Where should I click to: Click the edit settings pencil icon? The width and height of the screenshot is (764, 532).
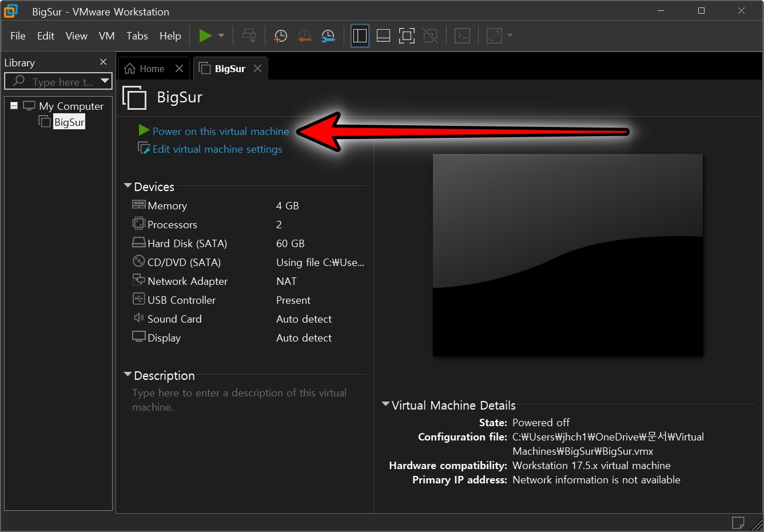point(144,148)
